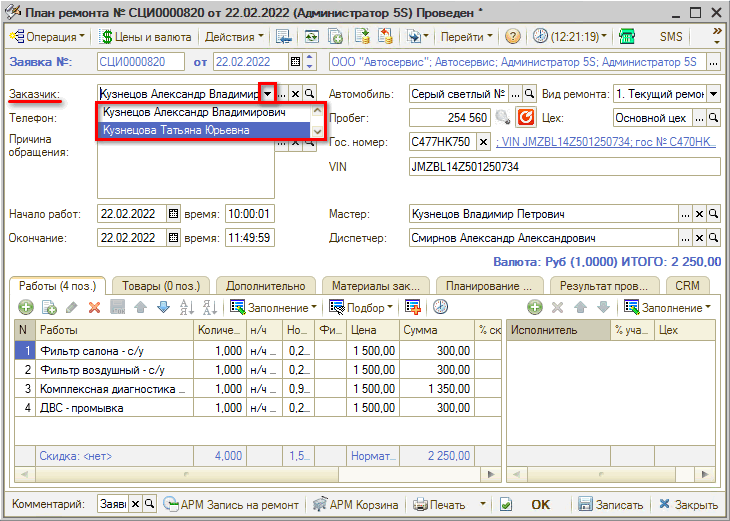Viewport: 730px width, 521px height.
Task: Open help via the question mark icon
Action: point(513,36)
